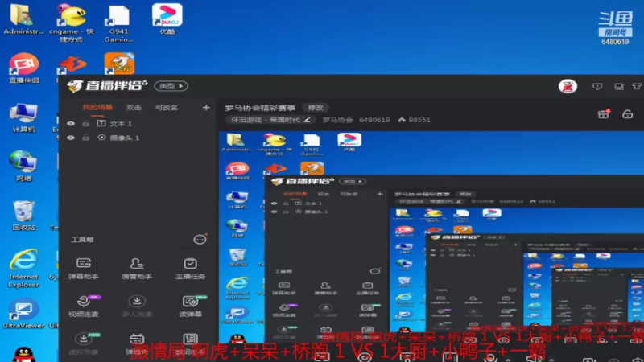
Task: Open the 弹幕助手 tool in the toolbox
Action: click(84, 269)
